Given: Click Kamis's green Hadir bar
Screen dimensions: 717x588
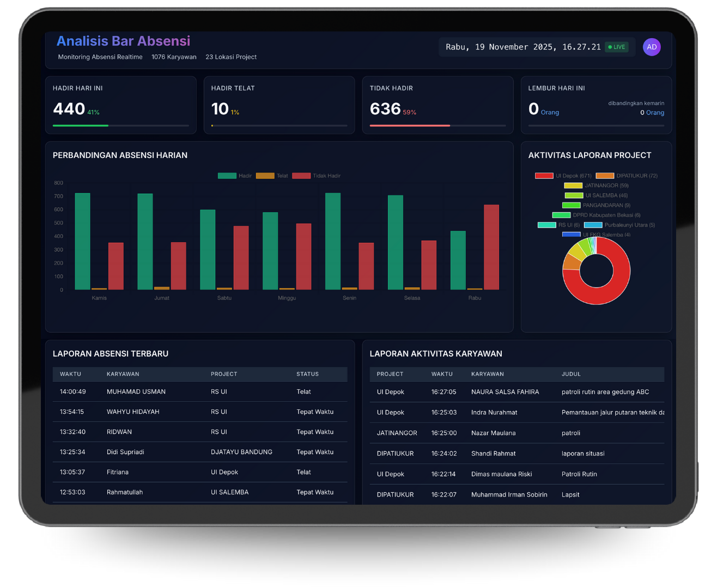Looking at the screenshot, I should click(83, 242).
